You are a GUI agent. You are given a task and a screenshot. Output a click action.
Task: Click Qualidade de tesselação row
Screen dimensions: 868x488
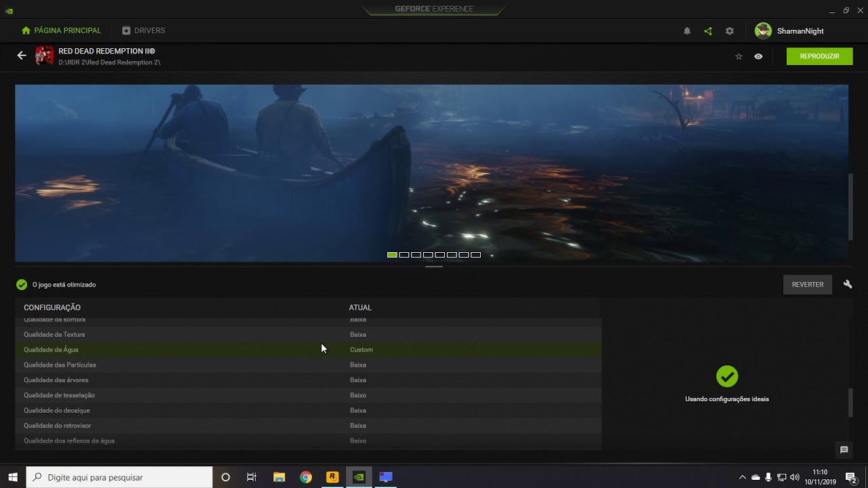[x=309, y=395]
